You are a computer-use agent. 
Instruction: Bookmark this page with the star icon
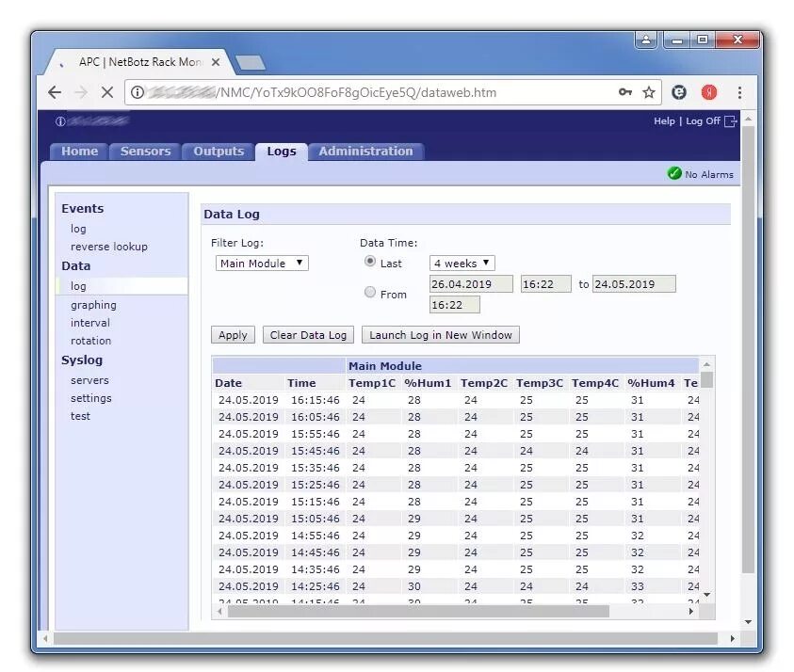tap(649, 92)
